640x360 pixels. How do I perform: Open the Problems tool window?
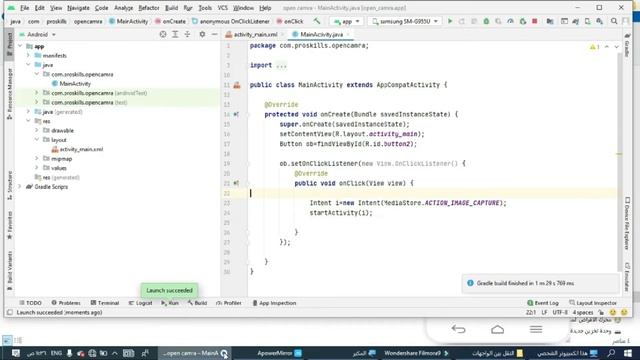click(x=66, y=303)
